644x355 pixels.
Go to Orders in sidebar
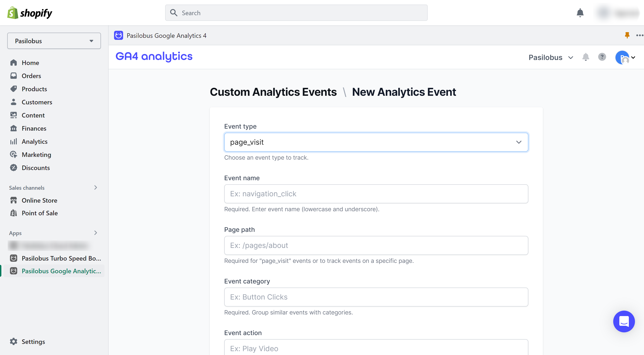[x=31, y=76]
